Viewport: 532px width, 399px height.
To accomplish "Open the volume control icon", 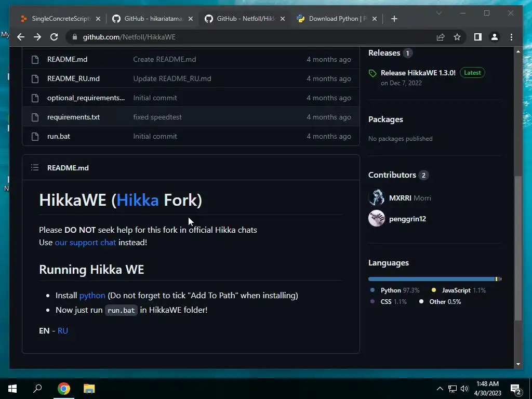I will pos(464,389).
